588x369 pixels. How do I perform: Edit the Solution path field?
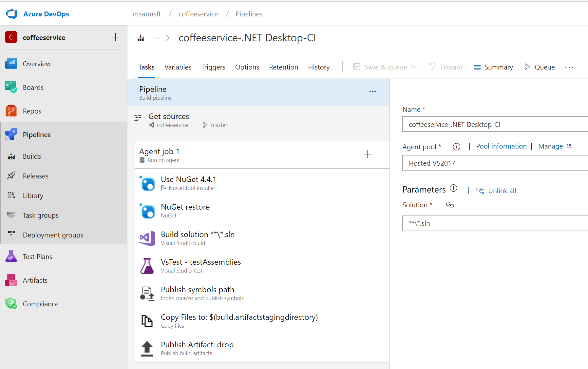click(495, 223)
